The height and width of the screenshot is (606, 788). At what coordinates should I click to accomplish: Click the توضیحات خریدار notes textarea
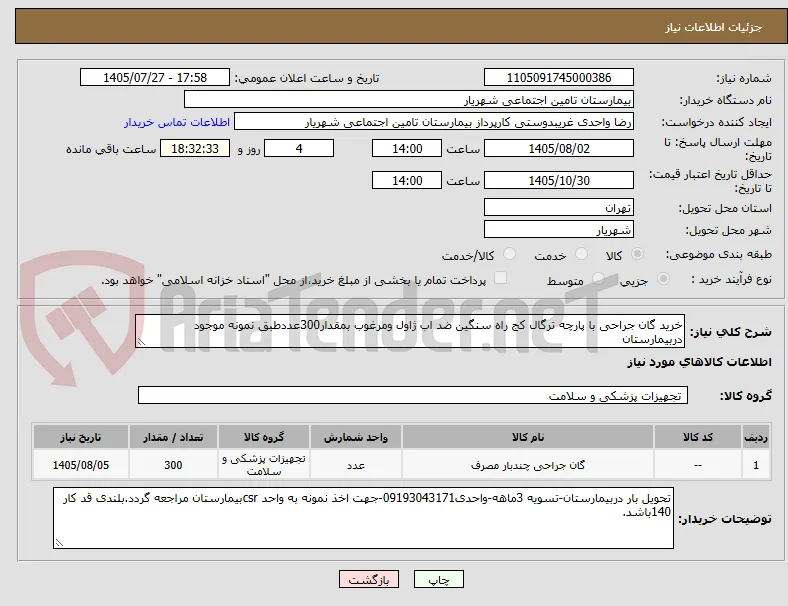coord(363,518)
